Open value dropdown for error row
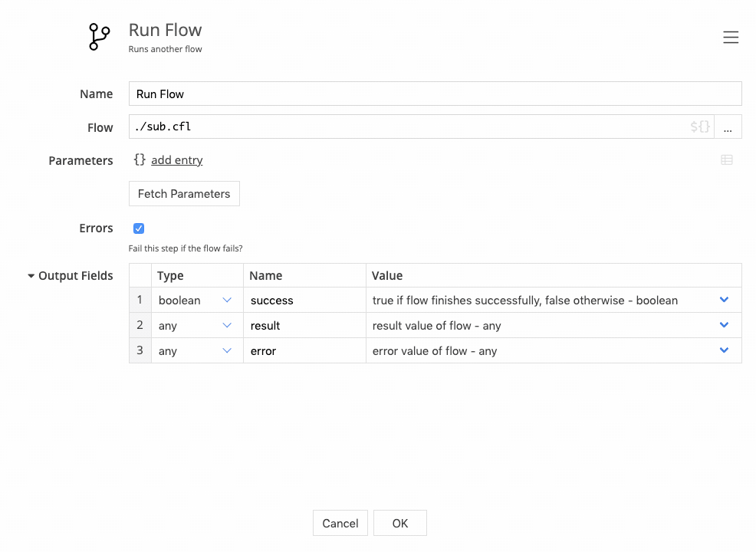This screenshot has height=552, width=756. click(x=724, y=350)
